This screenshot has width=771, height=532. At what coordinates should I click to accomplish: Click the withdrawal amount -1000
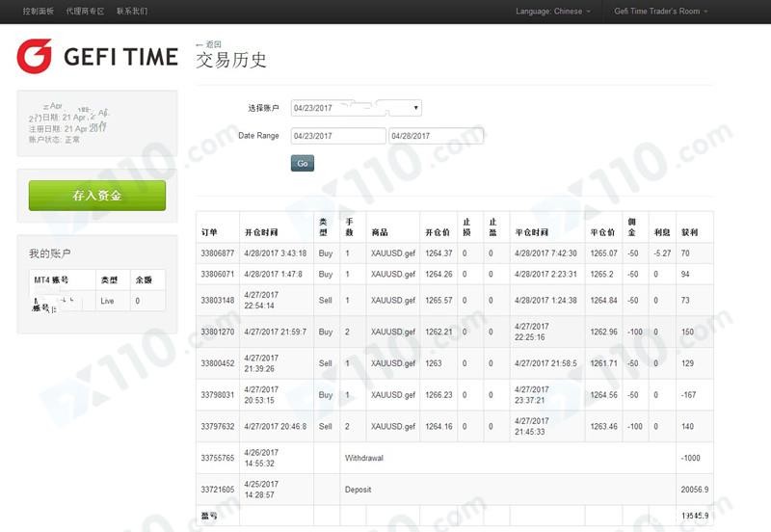pos(690,458)
